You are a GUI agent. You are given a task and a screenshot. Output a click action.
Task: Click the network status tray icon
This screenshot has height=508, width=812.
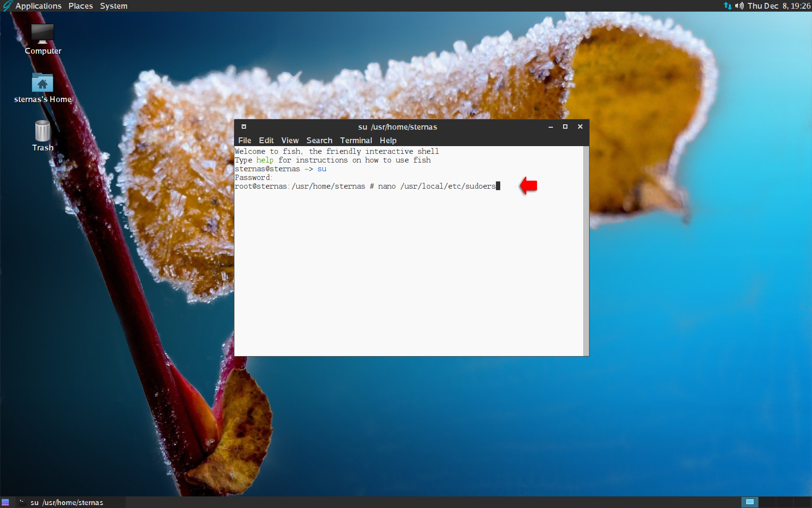point(727,6)
